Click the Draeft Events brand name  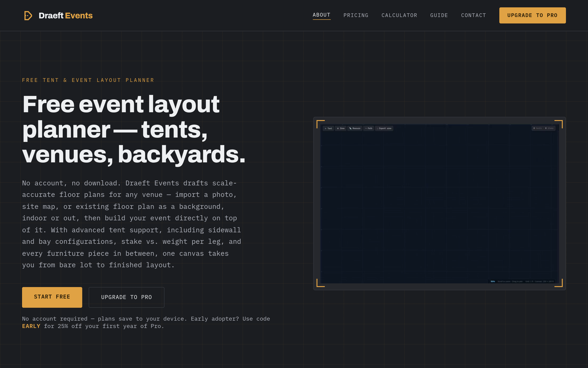66,16
